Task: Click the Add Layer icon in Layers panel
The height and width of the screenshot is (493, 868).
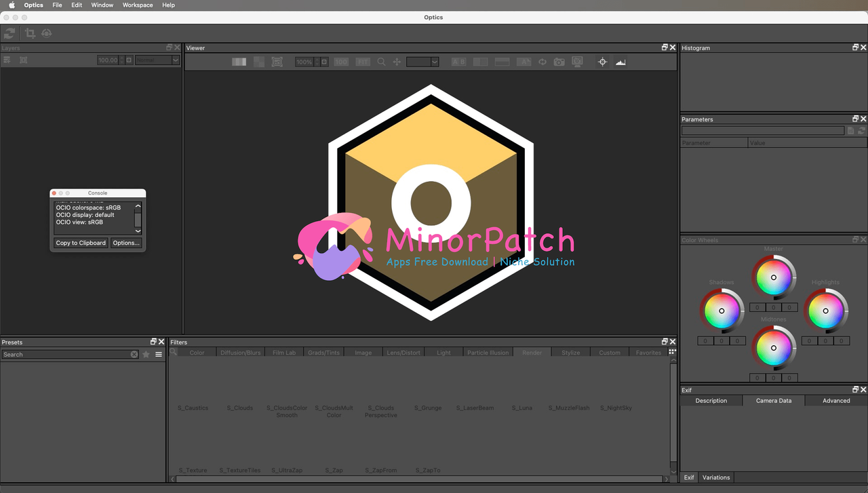Action: click(7, 60)
